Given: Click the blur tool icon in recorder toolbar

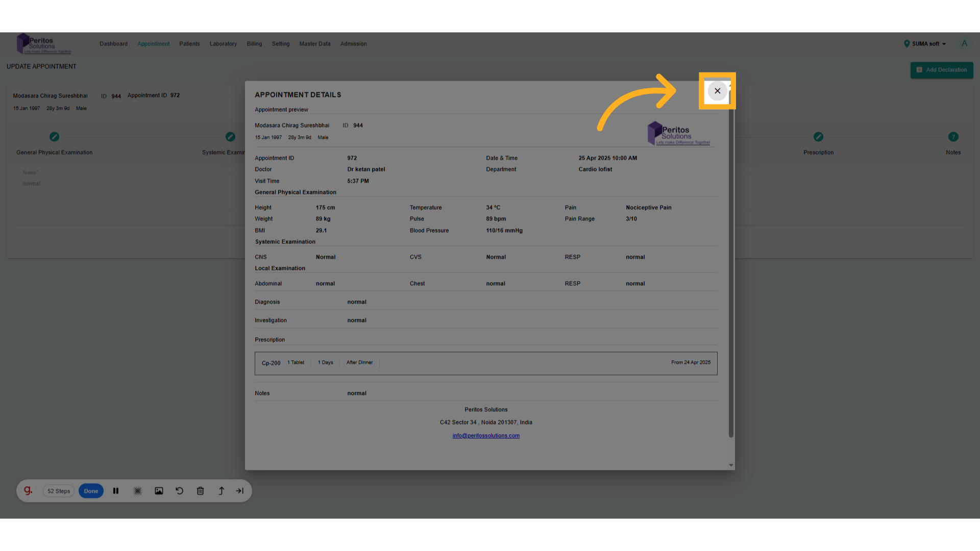Looking at the screenshot, I should (138, 491).
